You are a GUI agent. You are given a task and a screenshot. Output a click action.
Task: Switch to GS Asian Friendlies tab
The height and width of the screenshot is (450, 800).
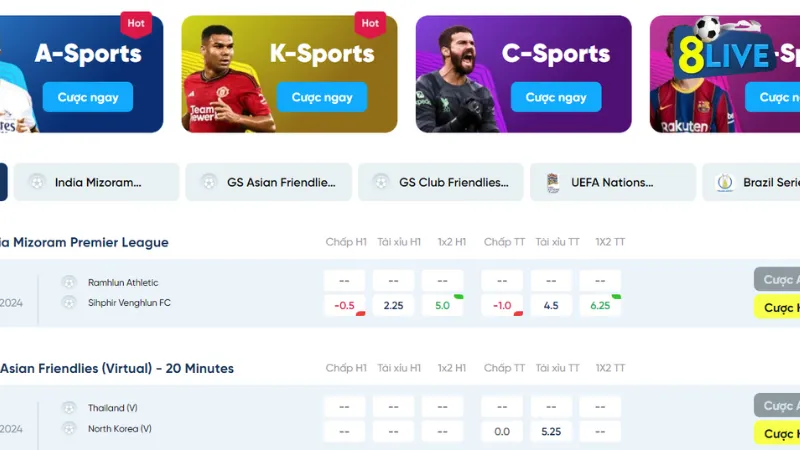(x=270, y=182)
